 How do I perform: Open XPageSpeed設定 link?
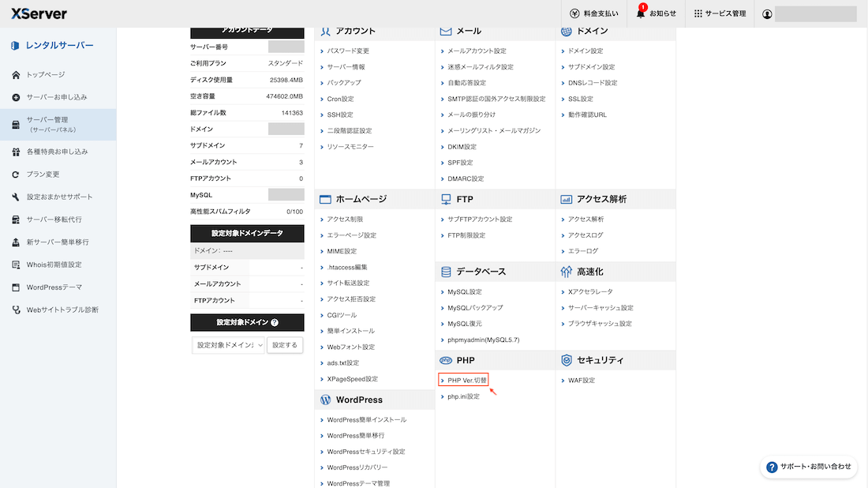[352, 380]
